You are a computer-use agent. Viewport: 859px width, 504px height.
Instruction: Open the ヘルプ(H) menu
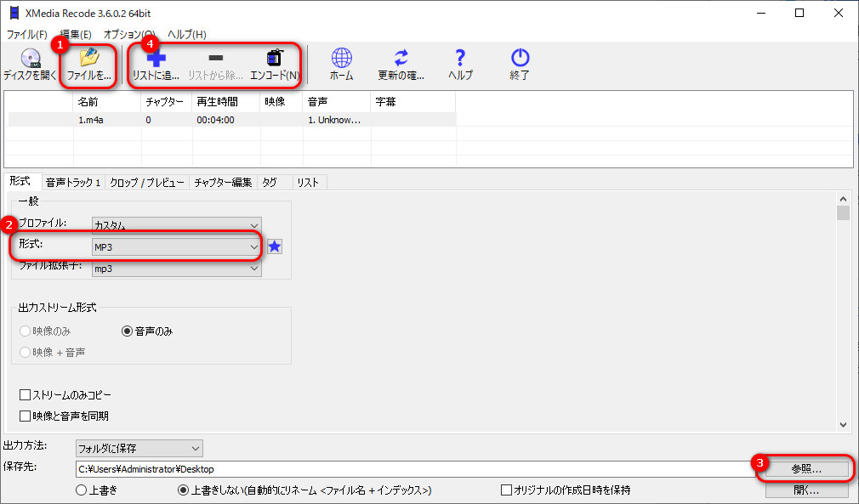pos(186,35)
